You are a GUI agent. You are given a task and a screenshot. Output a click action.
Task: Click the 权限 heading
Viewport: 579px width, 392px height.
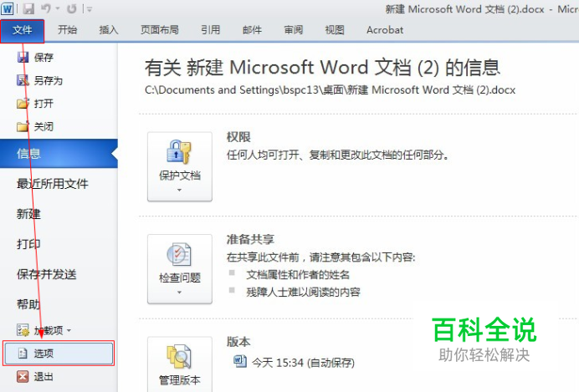(x=238, y=137)
